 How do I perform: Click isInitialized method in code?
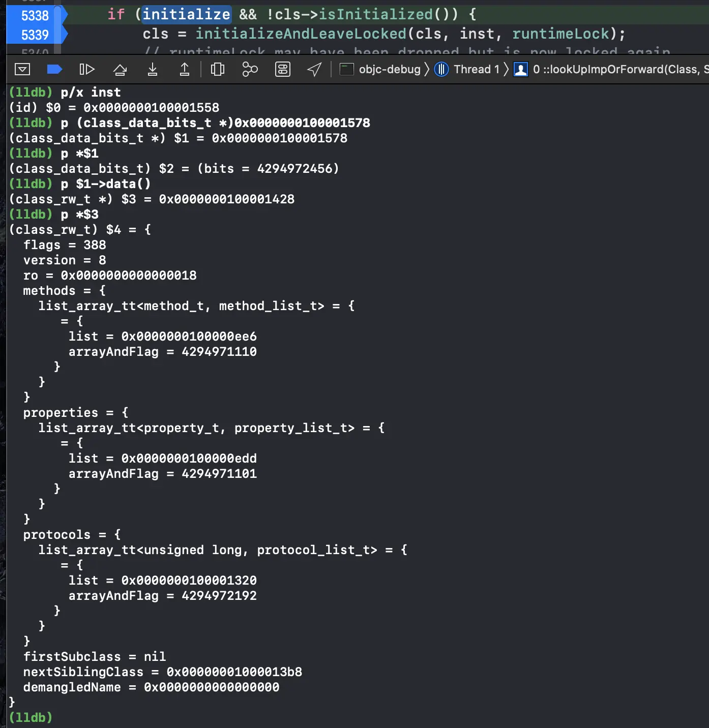375,14
